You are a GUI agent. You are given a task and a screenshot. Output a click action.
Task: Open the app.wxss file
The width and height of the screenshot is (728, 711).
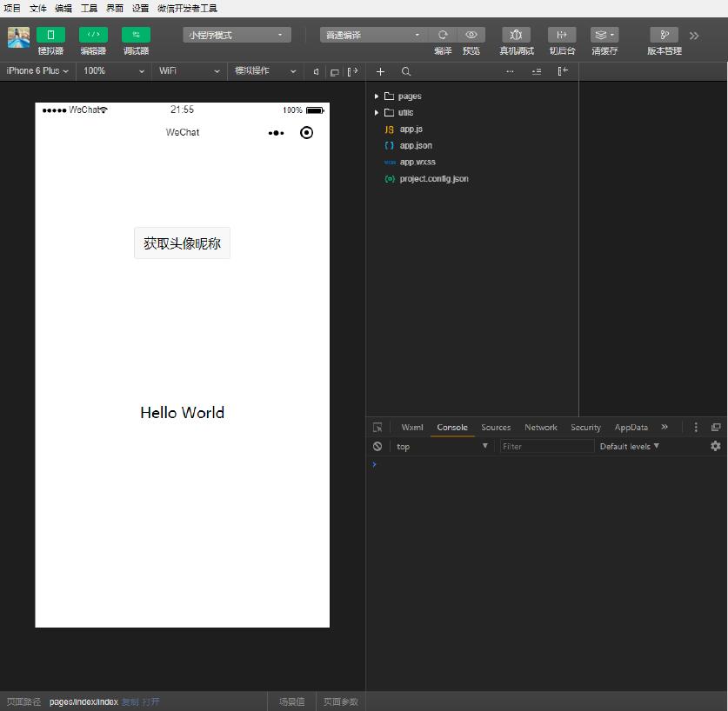417,162
